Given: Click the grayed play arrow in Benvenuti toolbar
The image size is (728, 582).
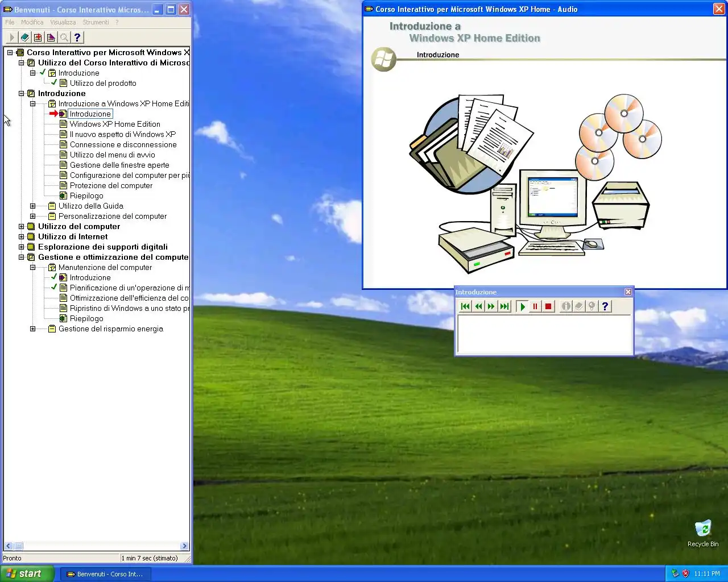Looking at the screenshot, I should point(11,38).
